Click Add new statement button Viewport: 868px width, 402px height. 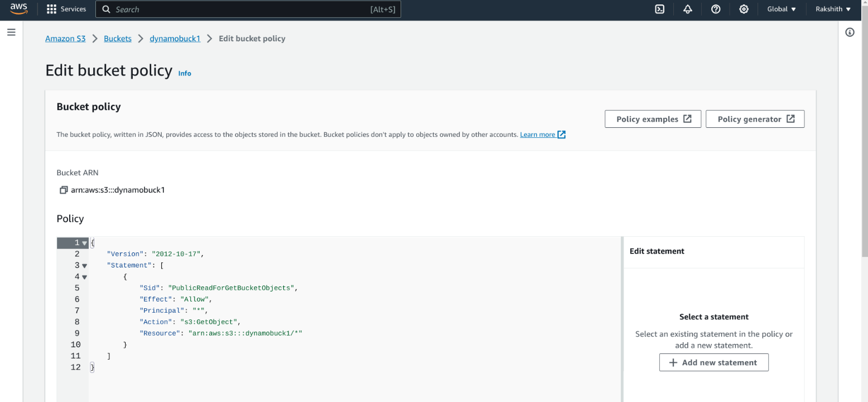click(x=713, y=362)
